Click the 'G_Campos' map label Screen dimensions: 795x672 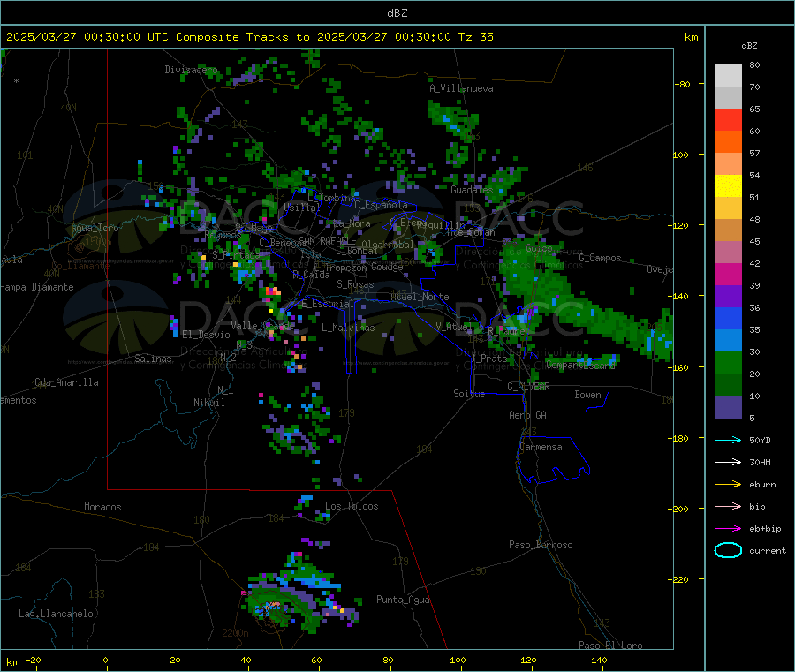600,258
